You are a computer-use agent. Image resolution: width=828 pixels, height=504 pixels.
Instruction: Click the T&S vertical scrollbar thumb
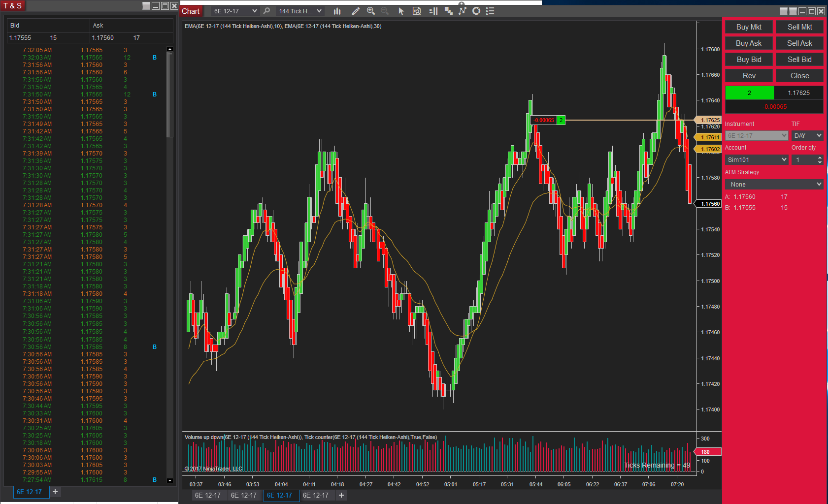coord(170,94)
